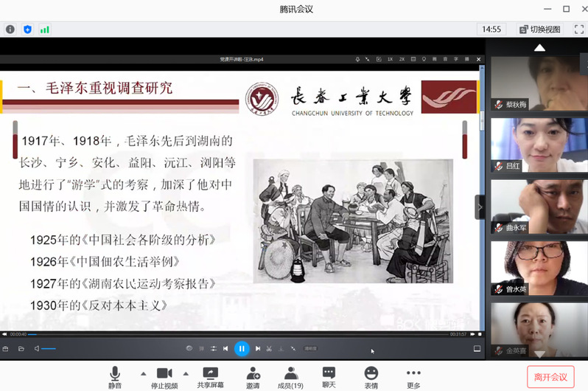Check the green network signal icon

[45, 30]
